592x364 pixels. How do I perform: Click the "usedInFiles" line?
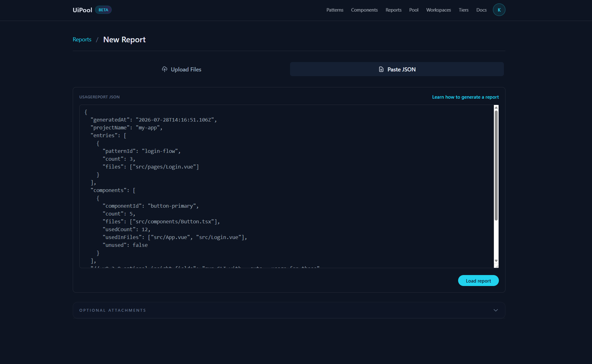175,237
